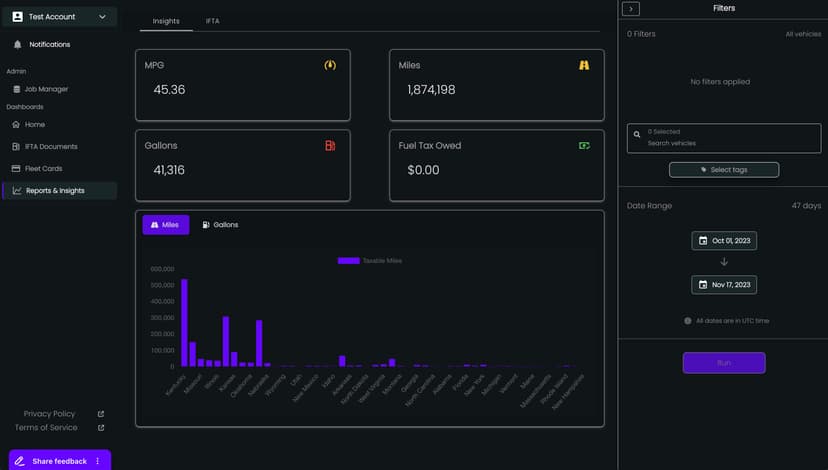Screen dimensions: 828x470
Task: Click the search magnifier icon in vehicle search
Action: pos(637,135)
